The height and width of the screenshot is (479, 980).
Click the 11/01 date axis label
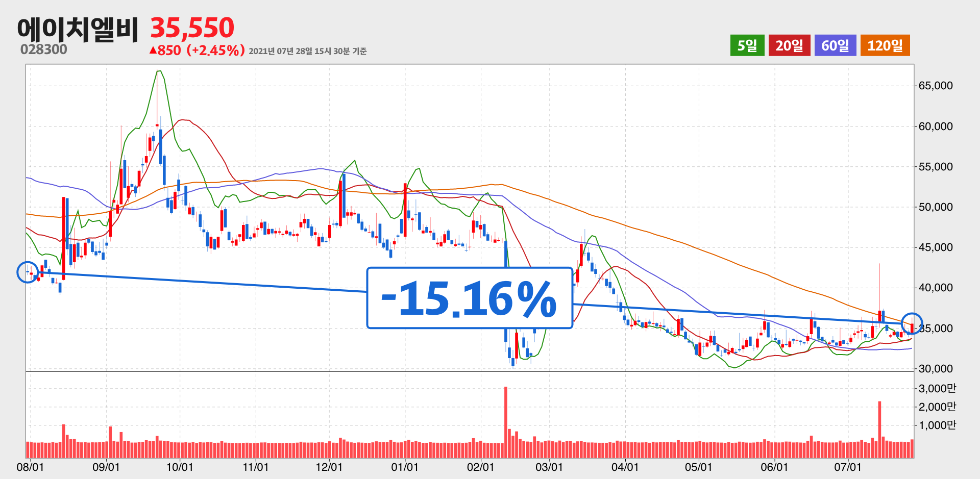[255, 467]
